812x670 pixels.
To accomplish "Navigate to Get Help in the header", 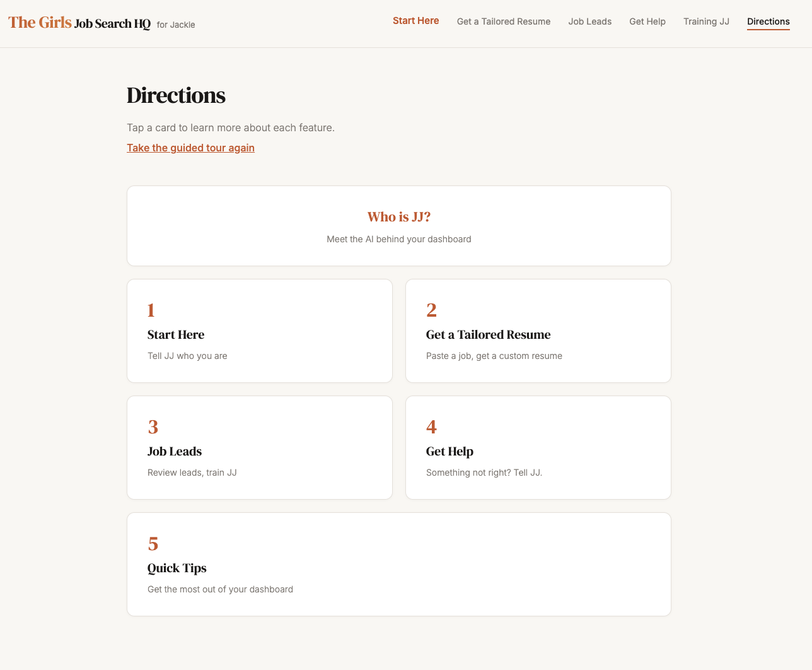I will click(x=647, y=21).
